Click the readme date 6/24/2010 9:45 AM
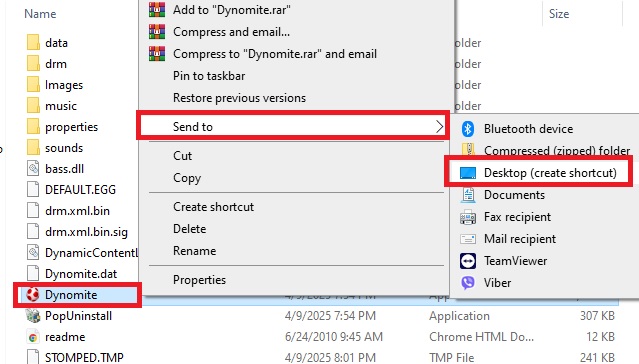 334,337
